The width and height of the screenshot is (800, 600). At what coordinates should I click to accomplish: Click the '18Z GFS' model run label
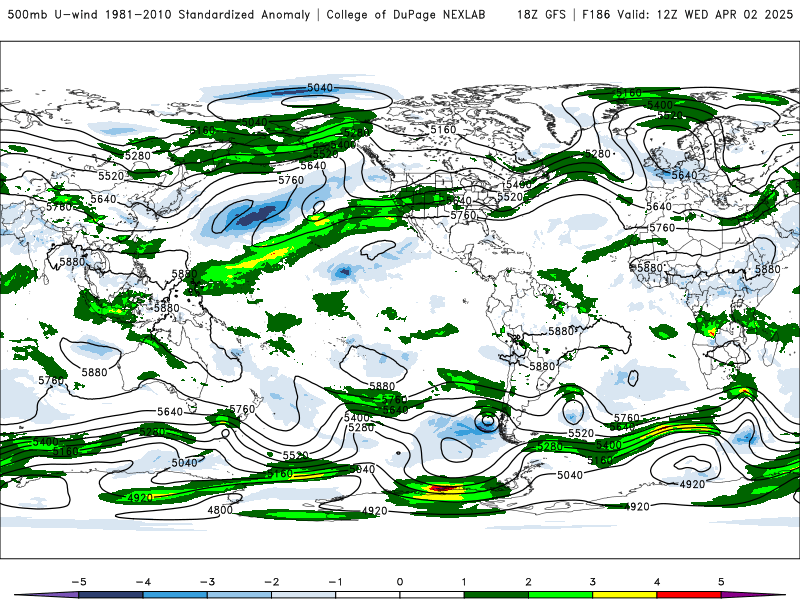[541, 15]
